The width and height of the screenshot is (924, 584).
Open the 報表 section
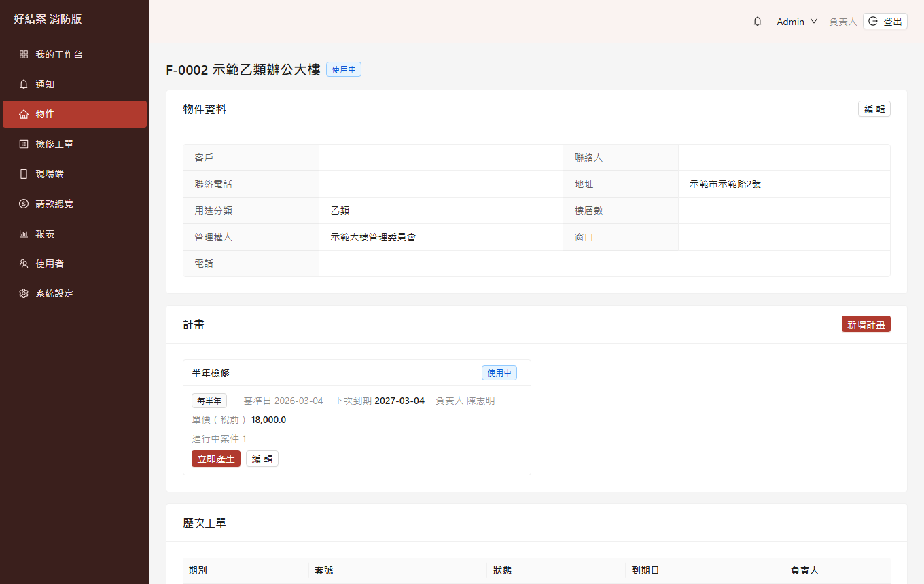(75, 234)
